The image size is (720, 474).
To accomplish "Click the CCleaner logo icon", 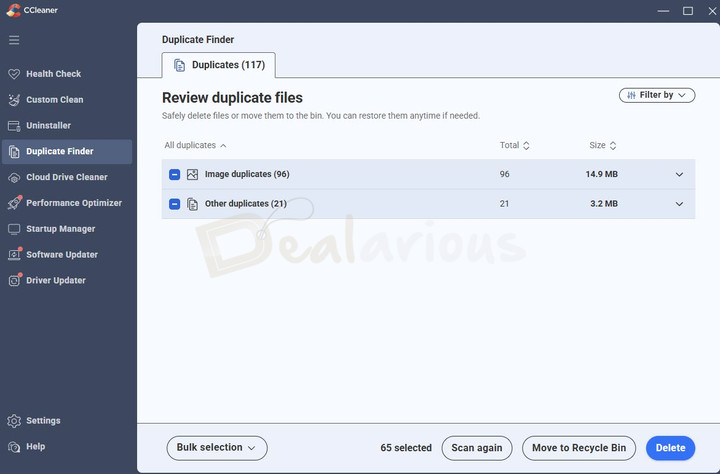I will [x=13, y=10].
